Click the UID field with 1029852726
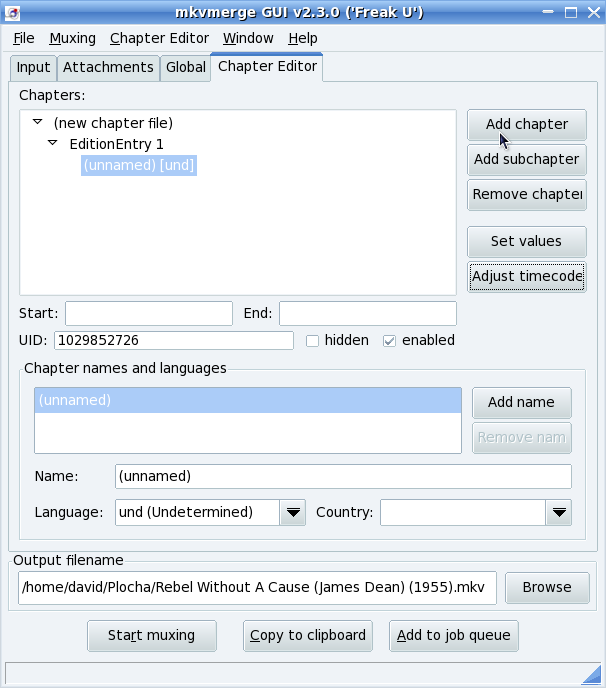 (x=174, y=340)
